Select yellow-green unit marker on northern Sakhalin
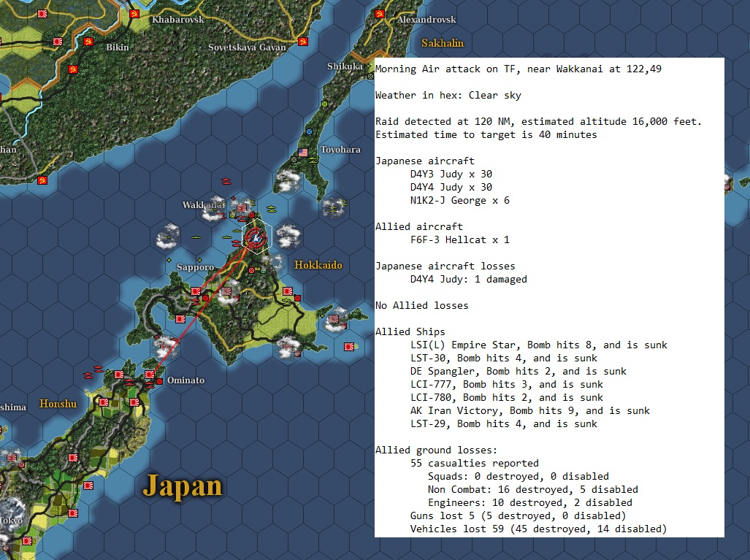The width and height of the screenshot is (750, 560). pos(325,104)
